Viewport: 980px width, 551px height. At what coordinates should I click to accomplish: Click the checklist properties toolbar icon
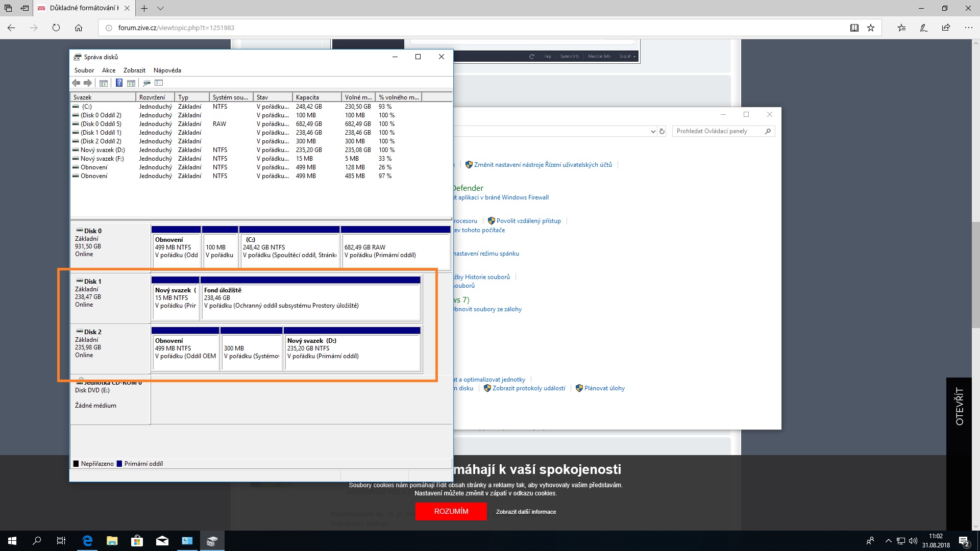click(x=159, y=83)
